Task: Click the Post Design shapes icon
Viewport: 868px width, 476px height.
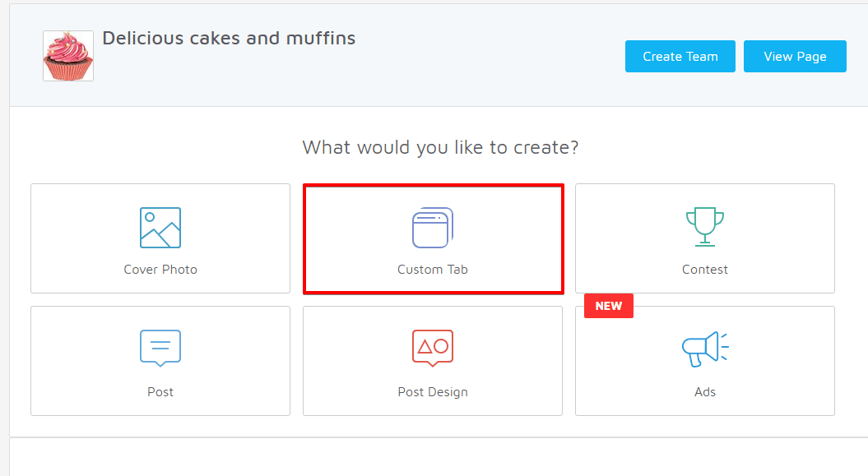Action: point(433,348)
